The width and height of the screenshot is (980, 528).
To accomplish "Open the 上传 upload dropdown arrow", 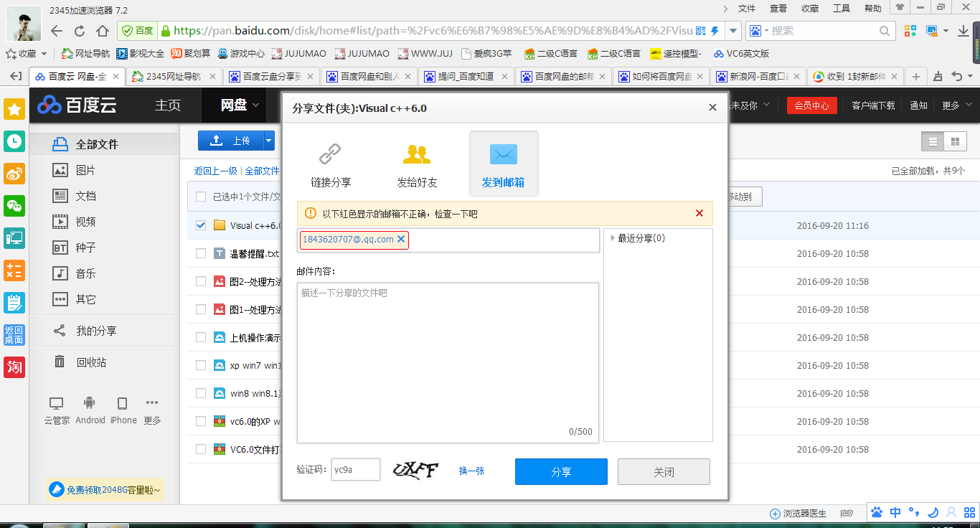I will coord(268,140).
